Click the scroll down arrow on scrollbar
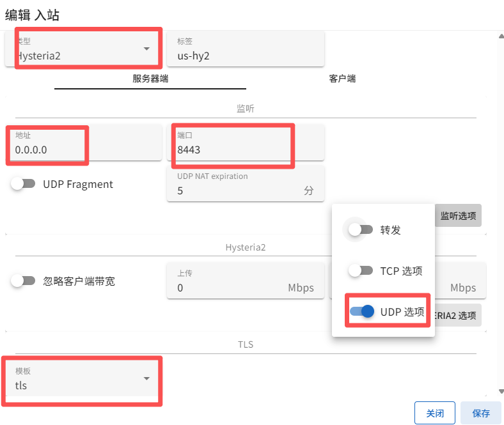 tap(500, 392)
